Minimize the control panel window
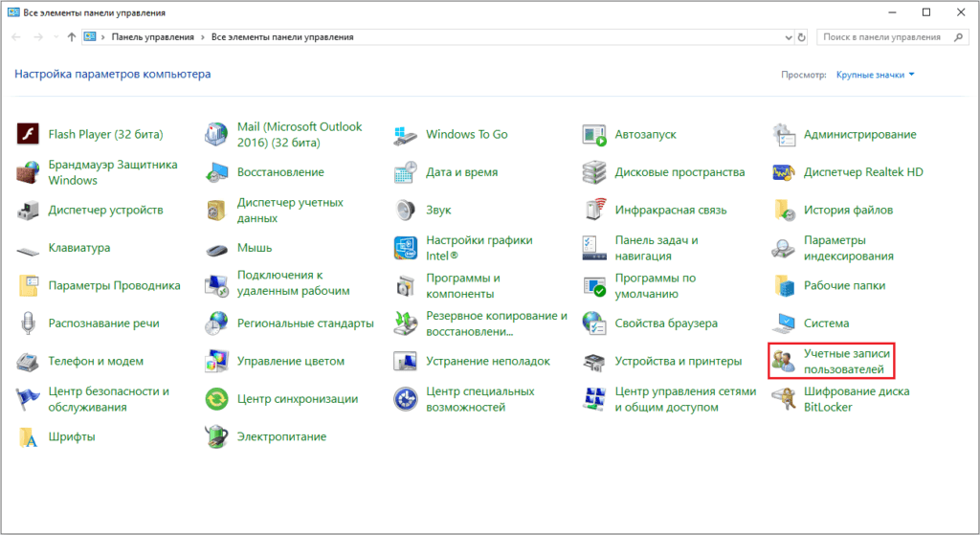 coord(893,12)
